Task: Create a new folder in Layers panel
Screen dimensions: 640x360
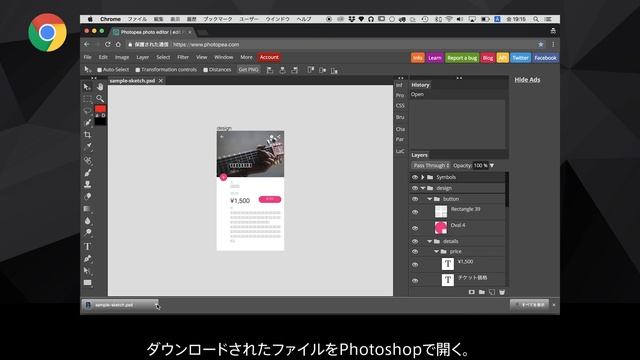Action: pos(482,292)
